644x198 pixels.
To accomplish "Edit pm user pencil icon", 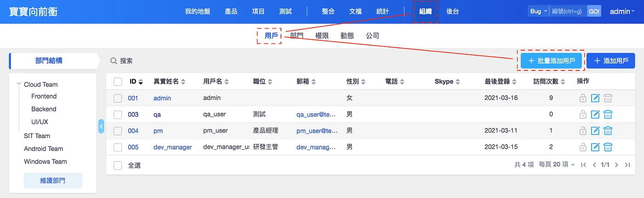I will pyautogui.click(x=595, y=131).
